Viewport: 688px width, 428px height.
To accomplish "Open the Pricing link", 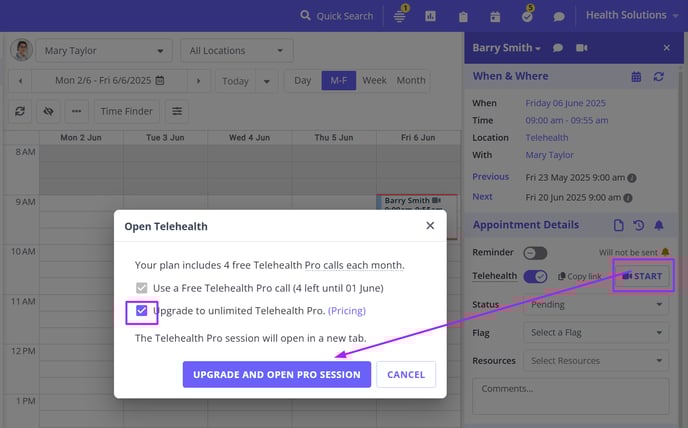I will [x=347, y=311].
